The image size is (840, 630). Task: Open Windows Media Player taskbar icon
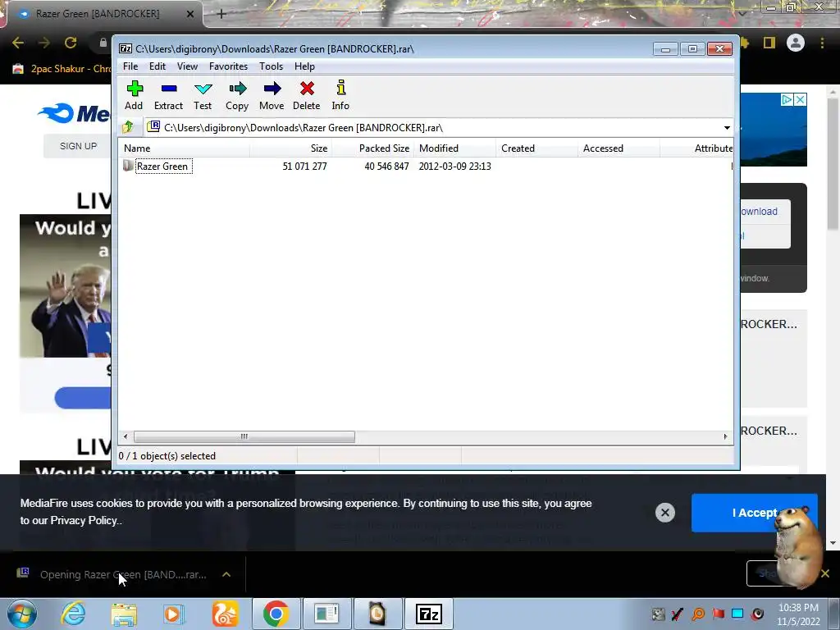coord(173,614)
